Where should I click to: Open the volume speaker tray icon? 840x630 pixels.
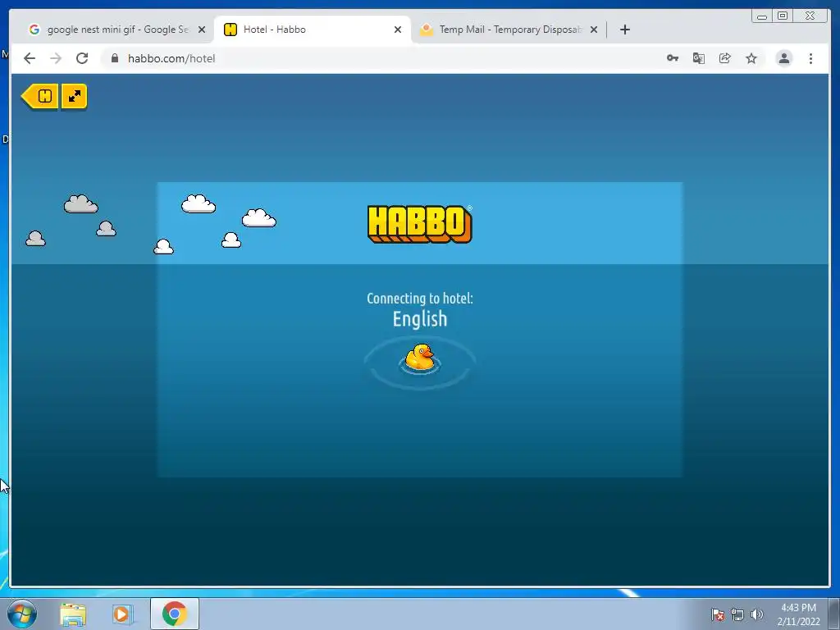[x=757, y=614]
